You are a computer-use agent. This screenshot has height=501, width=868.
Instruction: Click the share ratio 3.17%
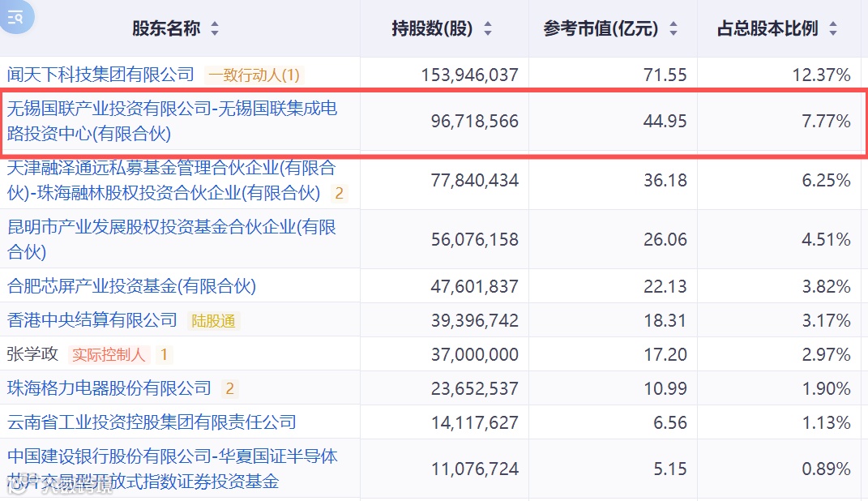826,320
